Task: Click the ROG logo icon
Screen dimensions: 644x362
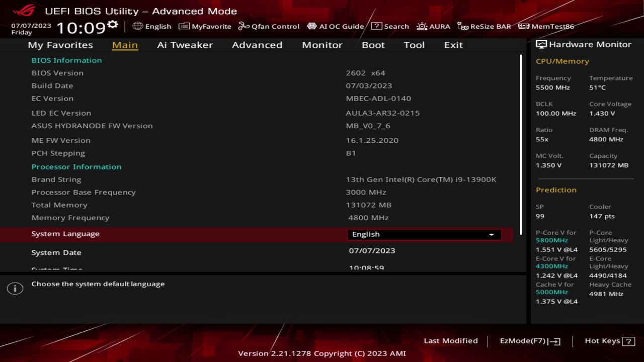Action: pos(24,11)
